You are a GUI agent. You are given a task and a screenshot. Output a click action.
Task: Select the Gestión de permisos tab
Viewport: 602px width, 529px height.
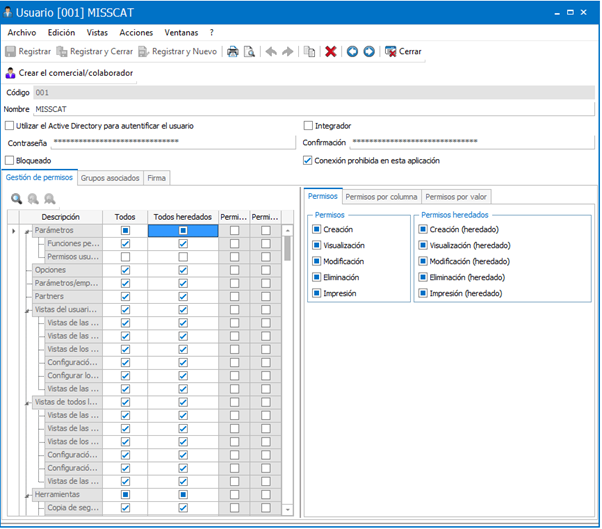coord(39,177)
